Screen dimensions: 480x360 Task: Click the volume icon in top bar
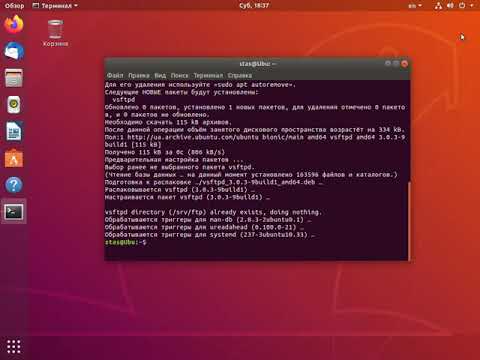[450, 6]
